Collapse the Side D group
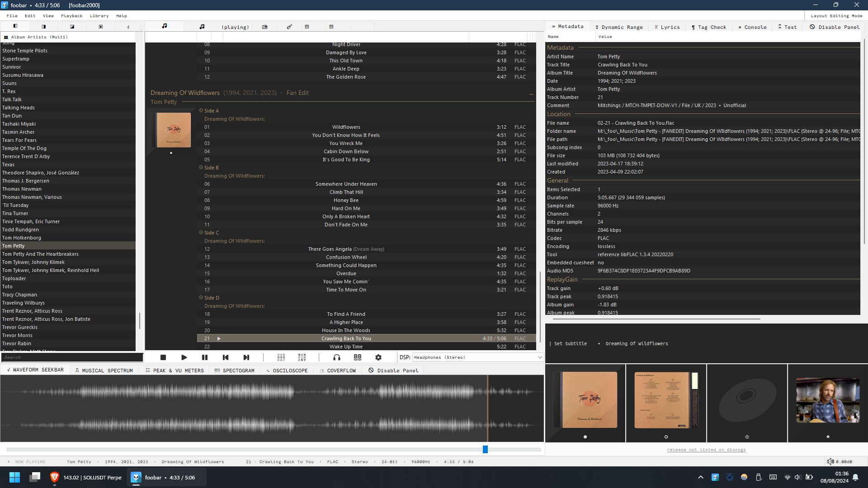Image resolution: width=868 pixels, height=488 pixels. click(201, 297)
